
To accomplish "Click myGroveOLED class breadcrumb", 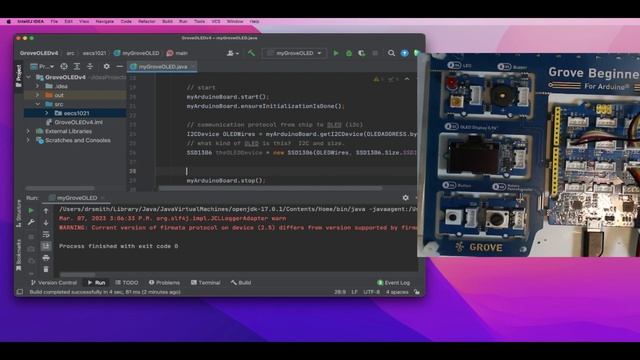I will (x=137, y=53).
